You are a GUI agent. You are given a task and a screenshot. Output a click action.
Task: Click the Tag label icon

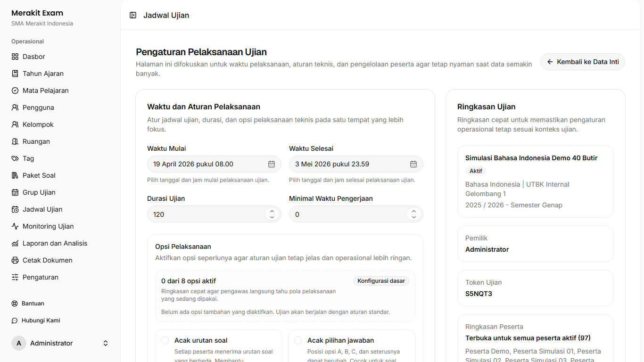click(15, 158)
